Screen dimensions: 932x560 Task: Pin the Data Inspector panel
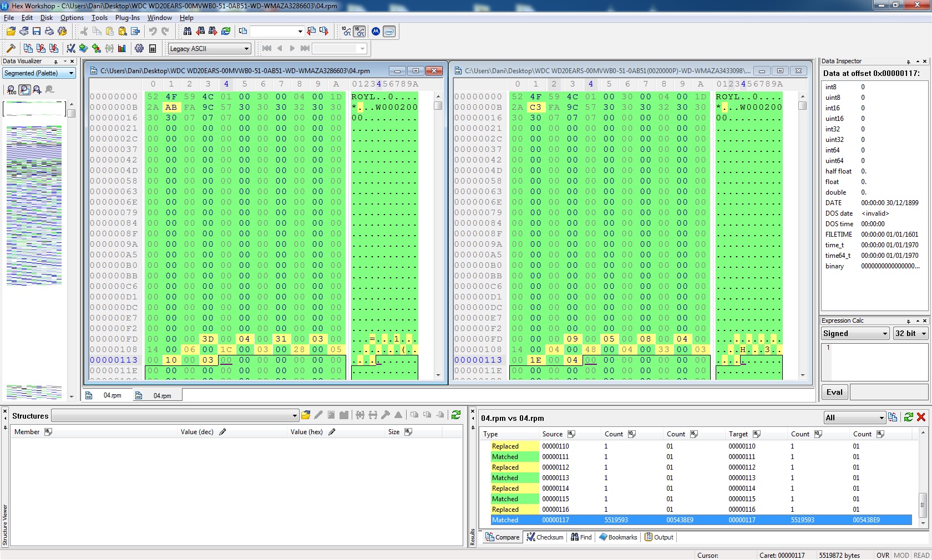pyautogui.click(x=909, y=62)
